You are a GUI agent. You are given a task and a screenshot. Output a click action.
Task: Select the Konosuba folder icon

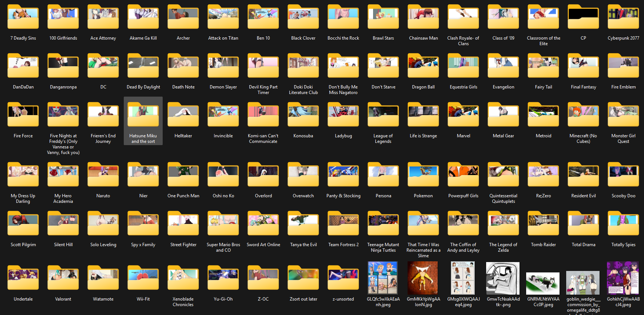point(303,115)
